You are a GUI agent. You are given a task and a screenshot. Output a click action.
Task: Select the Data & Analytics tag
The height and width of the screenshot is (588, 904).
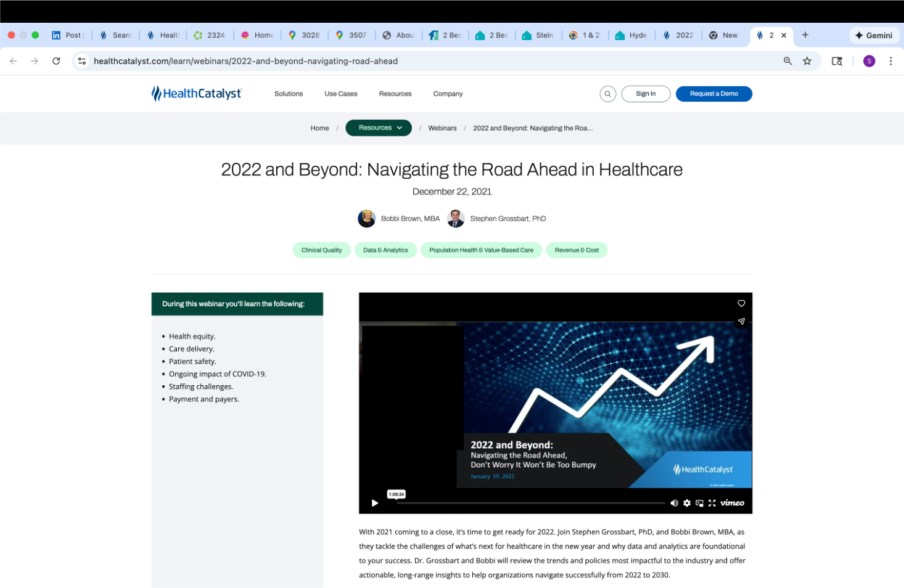(x=385, y=250)
